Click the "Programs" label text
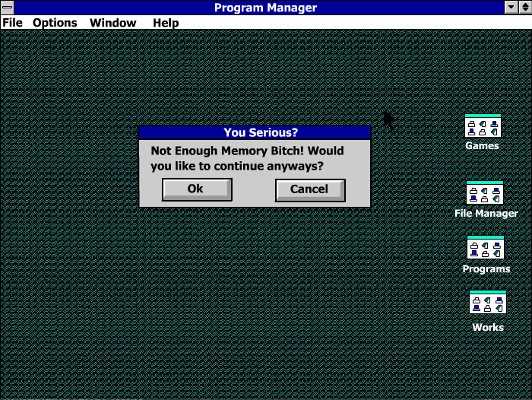This screenshot has width=532, height=400. pyautogui.click(x=486, y=269)
